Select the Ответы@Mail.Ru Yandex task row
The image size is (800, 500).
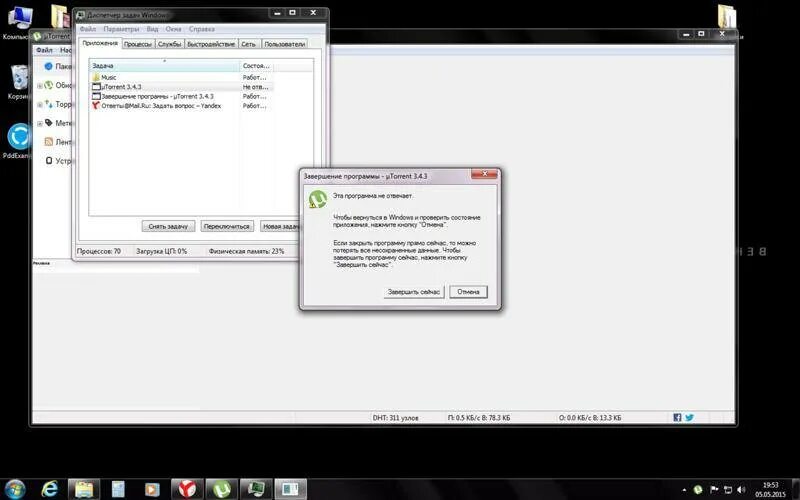(181, 106)
